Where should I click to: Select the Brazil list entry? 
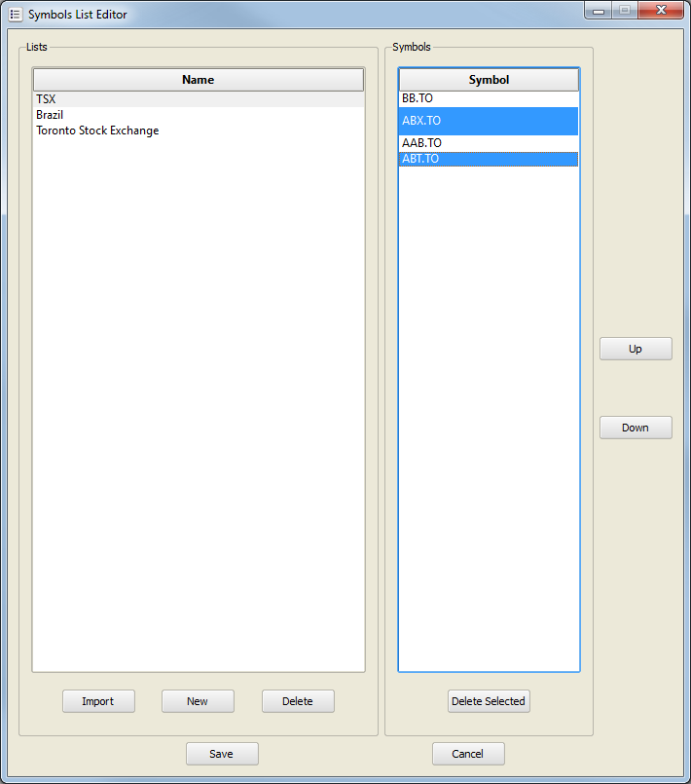point(50,115)
